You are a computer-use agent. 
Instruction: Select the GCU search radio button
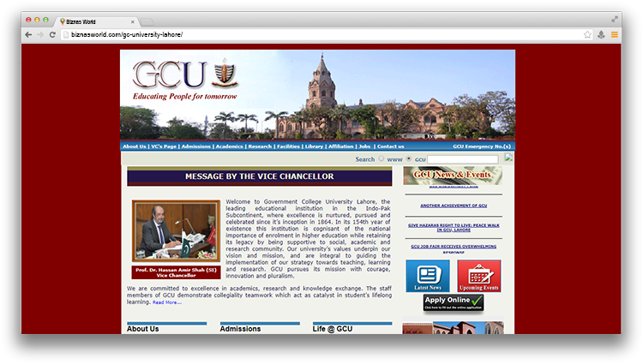pyautogui.click(x=409, y=159)
